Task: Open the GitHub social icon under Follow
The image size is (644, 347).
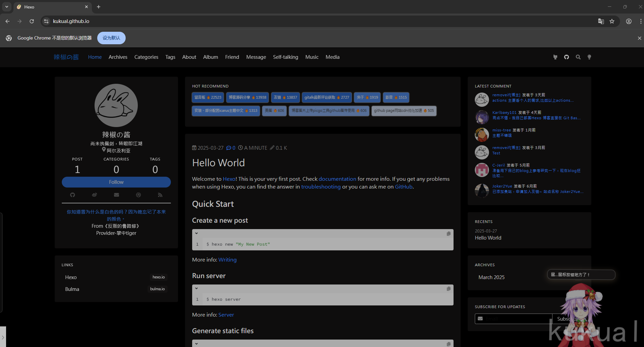Action: [73, 195]
